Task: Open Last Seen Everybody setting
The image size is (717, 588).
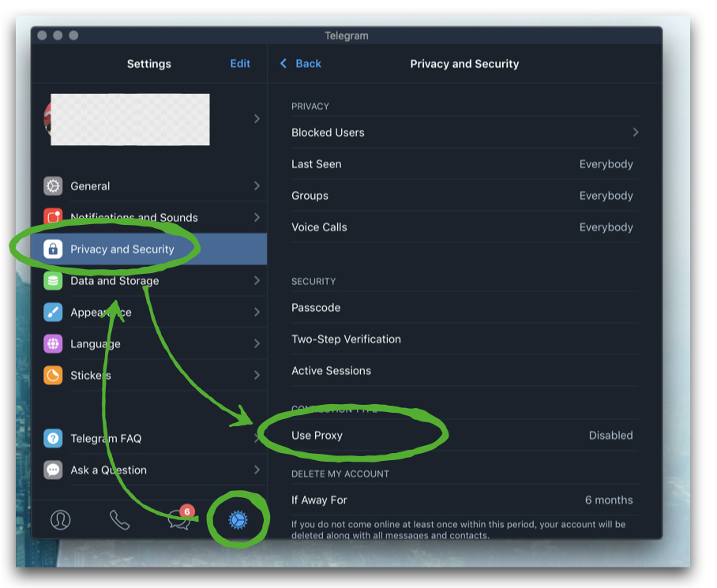Action: coord(462,164)
